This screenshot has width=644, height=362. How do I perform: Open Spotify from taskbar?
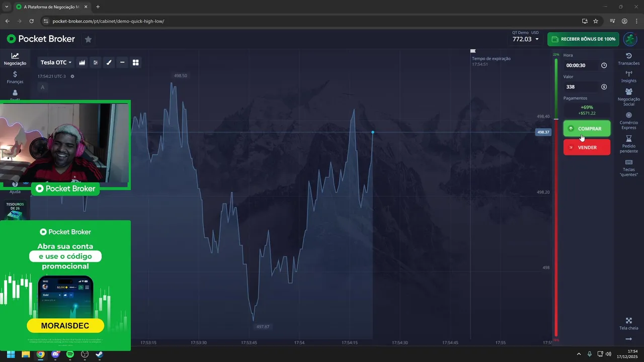70,354
